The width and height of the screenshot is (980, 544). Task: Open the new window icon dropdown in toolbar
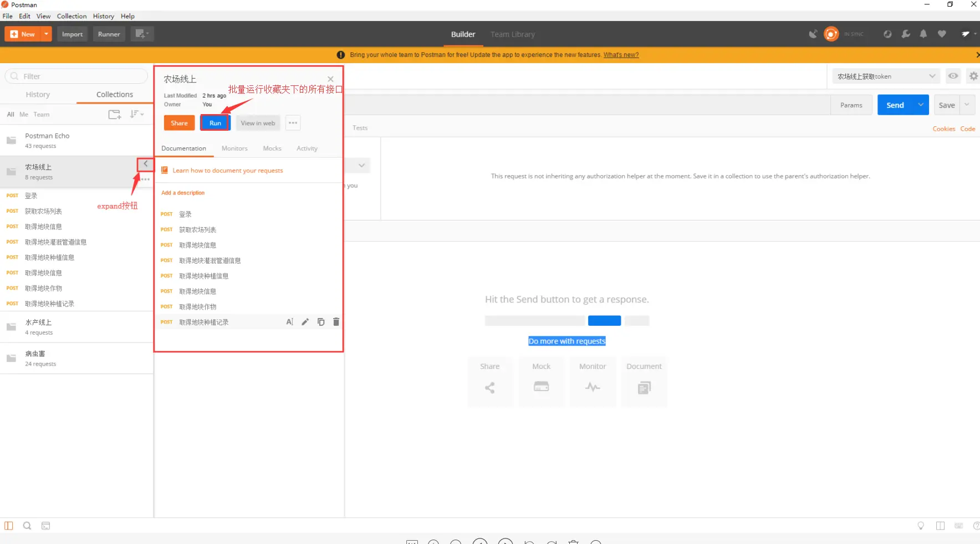click(142, 34)
